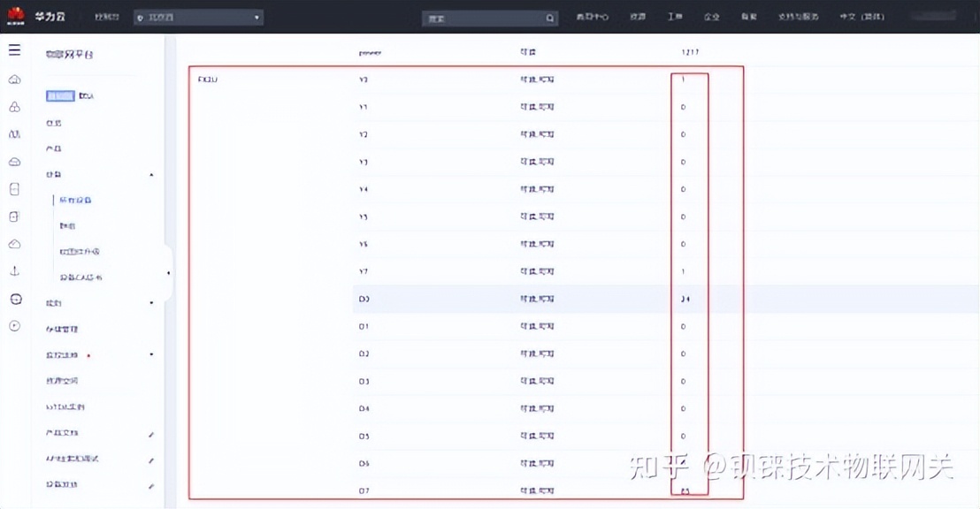Click inside the top search input field
This screenshot has height=509, width=980.
(478, 17)
